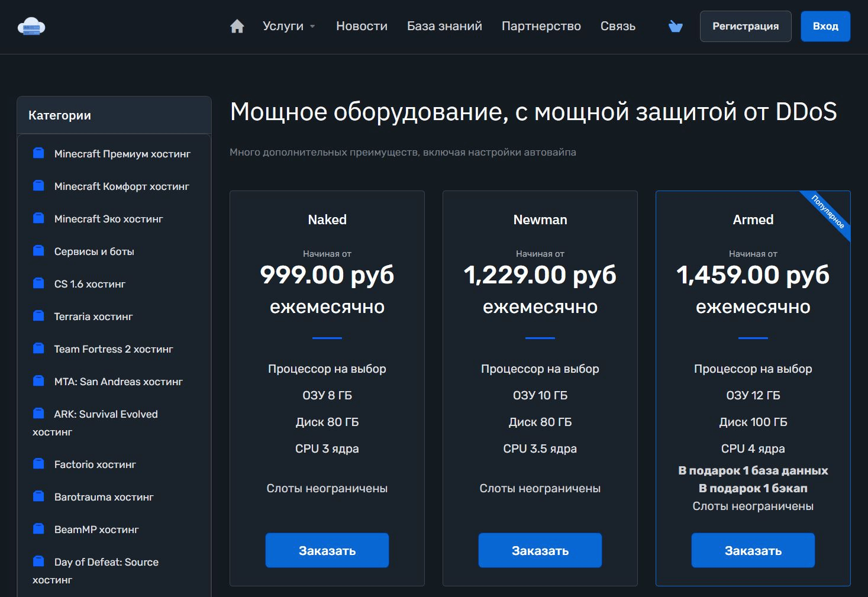Click the icon beside Minecraft Комфорт хостинг
This screenshot has width=868, height=597.
38,186
